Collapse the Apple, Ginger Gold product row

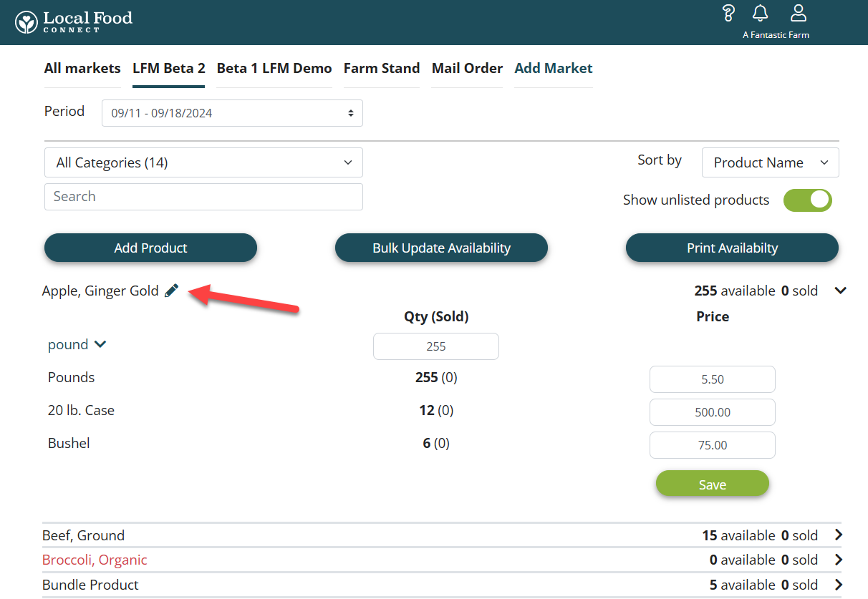(841, 291)
